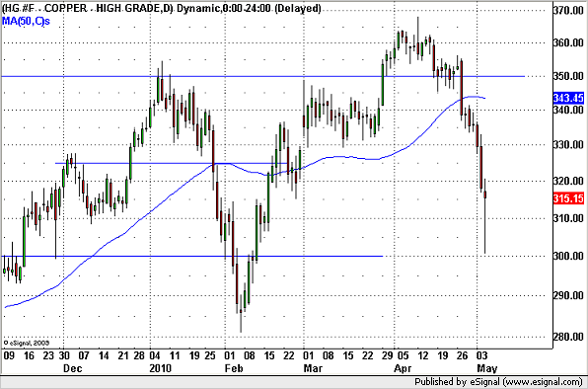The height and width of the screenshot is (389, 588).
Task: Click the '26' date label under April
Action: (463, 355)
